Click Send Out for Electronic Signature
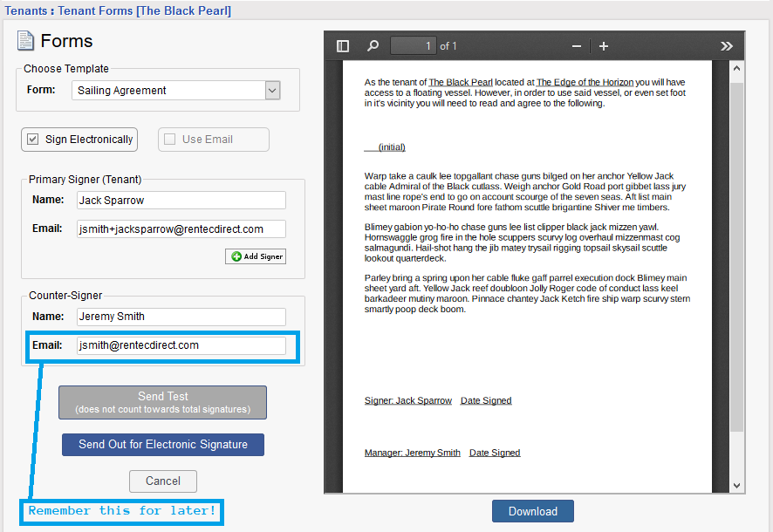 163,445
